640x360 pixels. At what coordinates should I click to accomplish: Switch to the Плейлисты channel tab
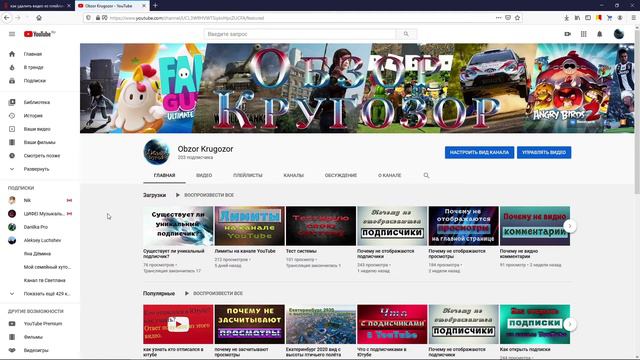(248, 176)
